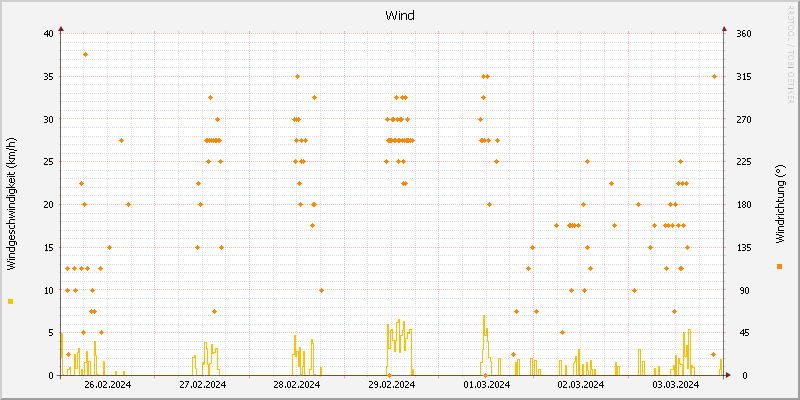Click the right axis value 135

[744, 247]
